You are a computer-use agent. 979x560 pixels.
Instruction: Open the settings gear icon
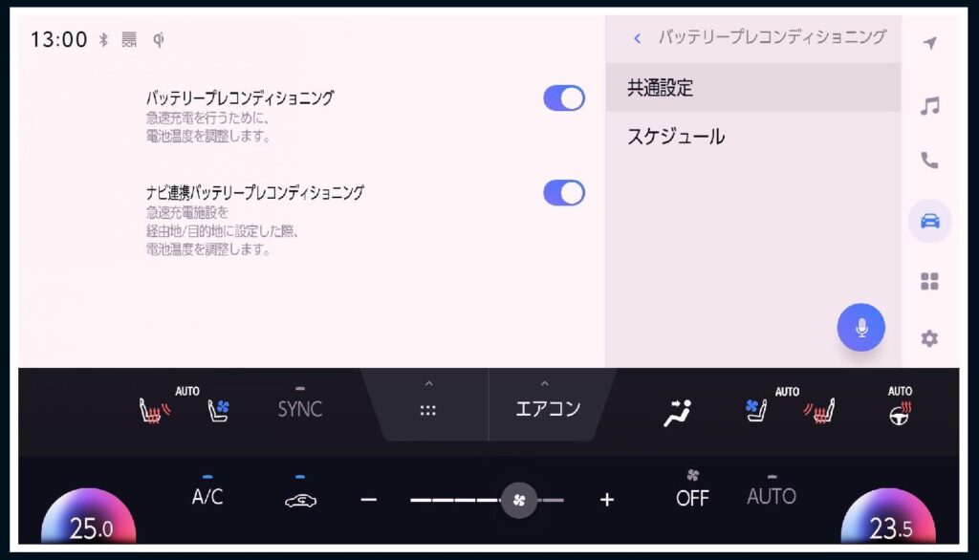pos(929,338)
